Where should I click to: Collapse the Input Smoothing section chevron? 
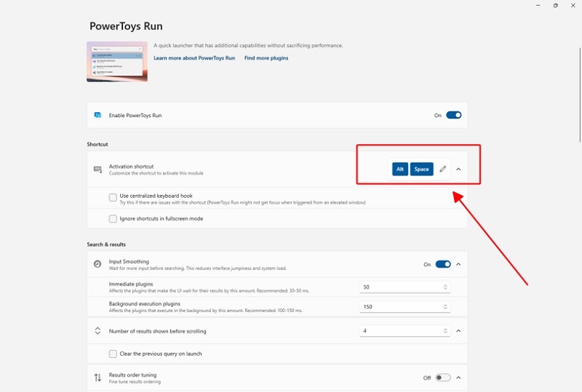[x=458, y=264]
